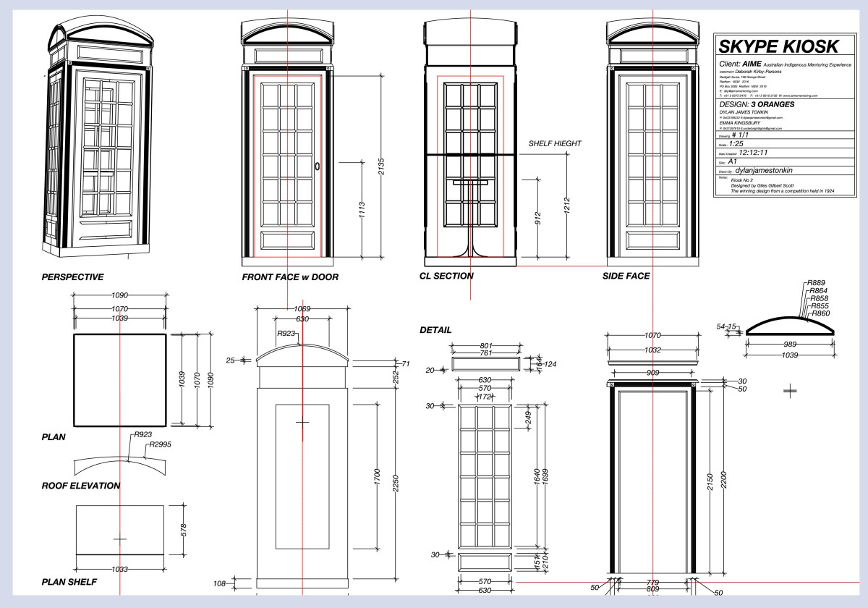Select the 809 bottom width dimension
This screenshot has width=868, height=608.
pos(654,590)
